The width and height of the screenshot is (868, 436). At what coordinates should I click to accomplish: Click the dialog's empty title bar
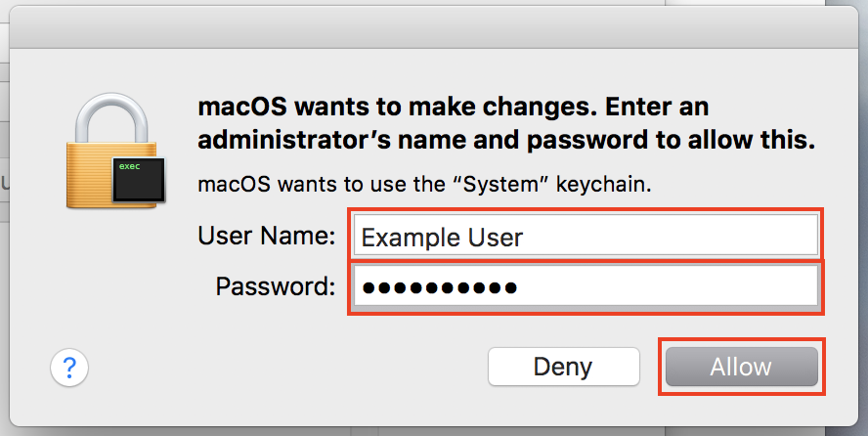[434, 33]
